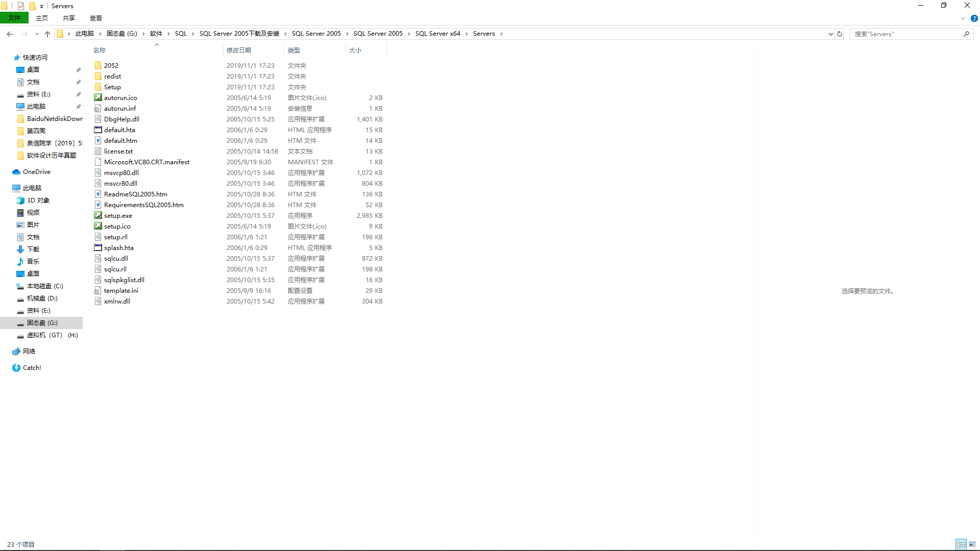980x551 pixels.
Task: Open 快速访问 in navigation pane
Action: click(35, 58)
